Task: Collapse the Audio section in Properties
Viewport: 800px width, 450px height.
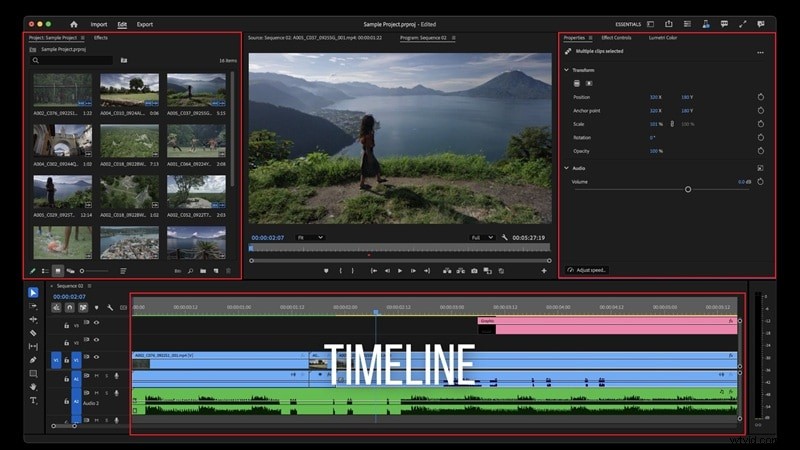Action: click(x=566, y=168)
